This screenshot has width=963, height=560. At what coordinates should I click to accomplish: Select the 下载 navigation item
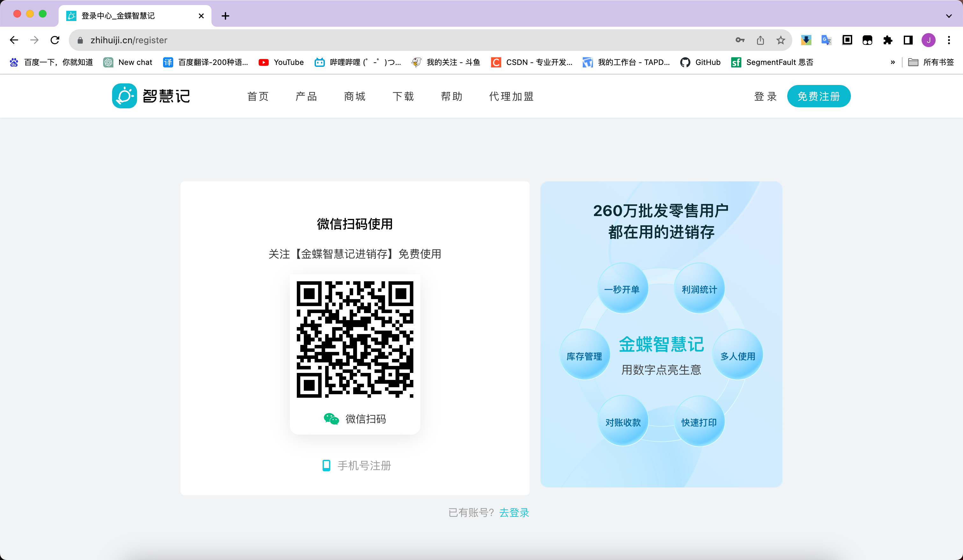(403, 96)
